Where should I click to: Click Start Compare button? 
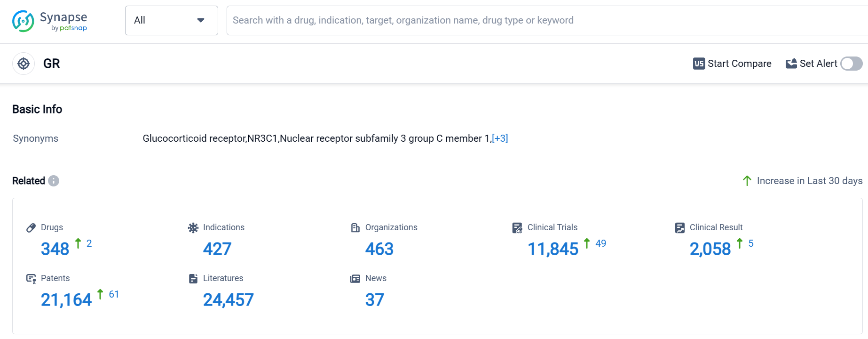pyautogui.click(x=732, y=64)
